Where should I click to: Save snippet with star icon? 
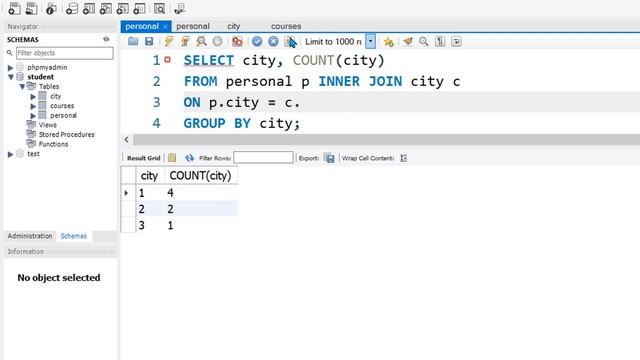click(x=388, y=41)
